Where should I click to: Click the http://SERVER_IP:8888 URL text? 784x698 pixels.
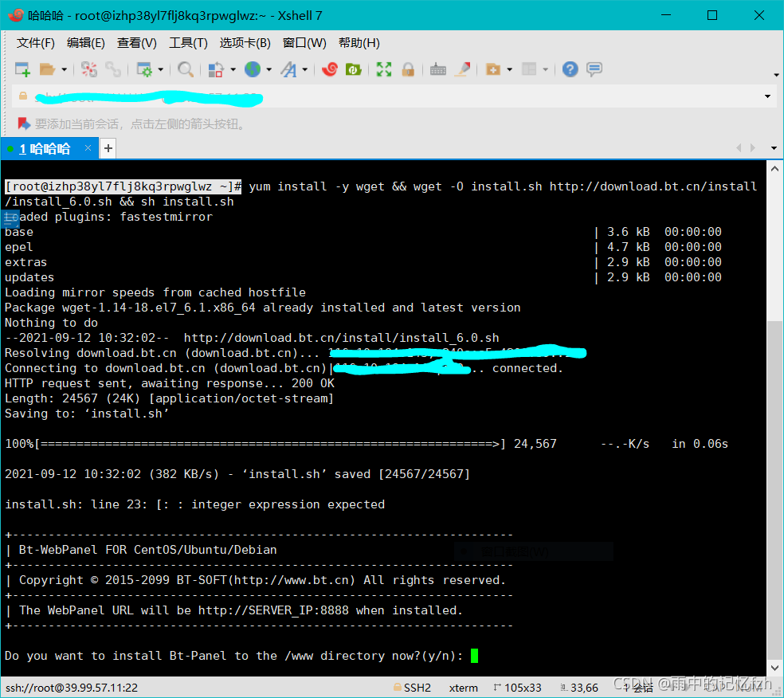(x=273, y=610)
